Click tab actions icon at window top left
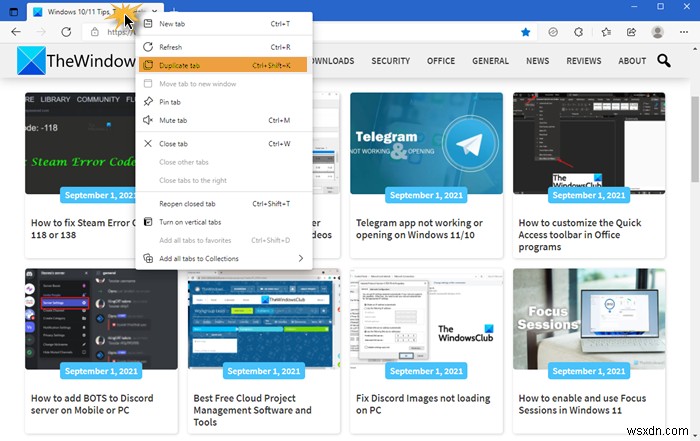 pos(14,12)
